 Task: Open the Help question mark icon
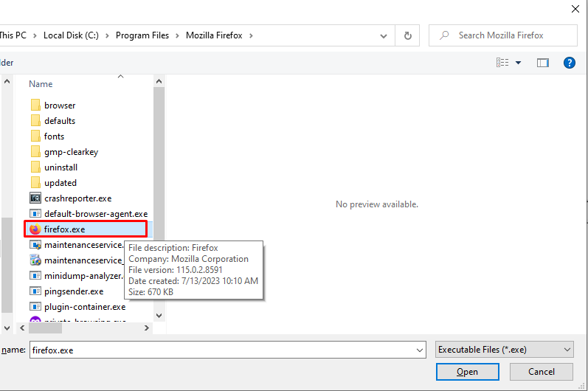pos(570,63)
